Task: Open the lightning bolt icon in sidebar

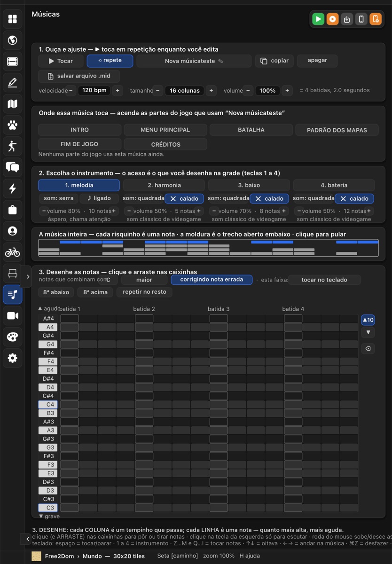Action: 13,188
